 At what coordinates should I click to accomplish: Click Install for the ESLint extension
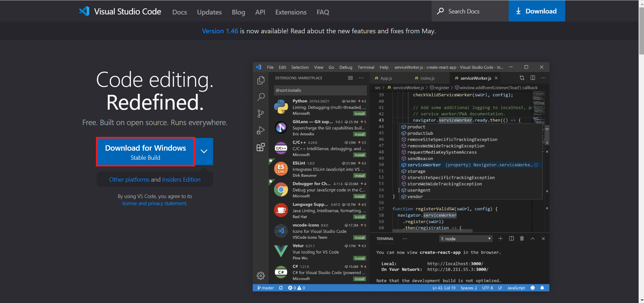coord(360,176)
